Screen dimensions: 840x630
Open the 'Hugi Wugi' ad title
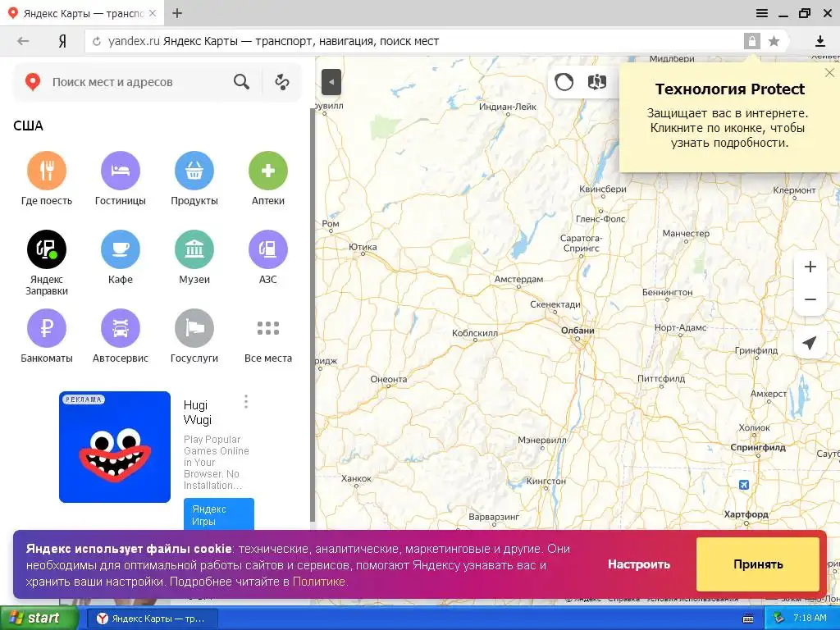coord(198,413)
